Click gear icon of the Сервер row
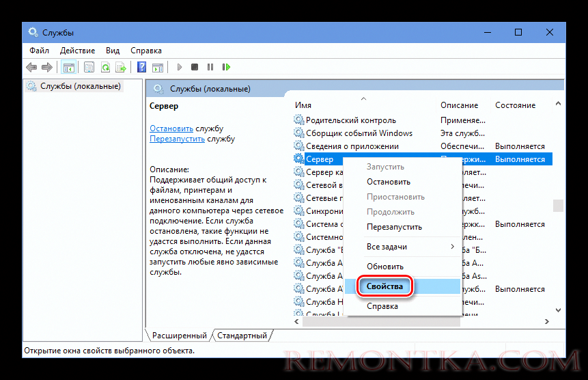The image size is (588, 380). (x=298, y=159)
